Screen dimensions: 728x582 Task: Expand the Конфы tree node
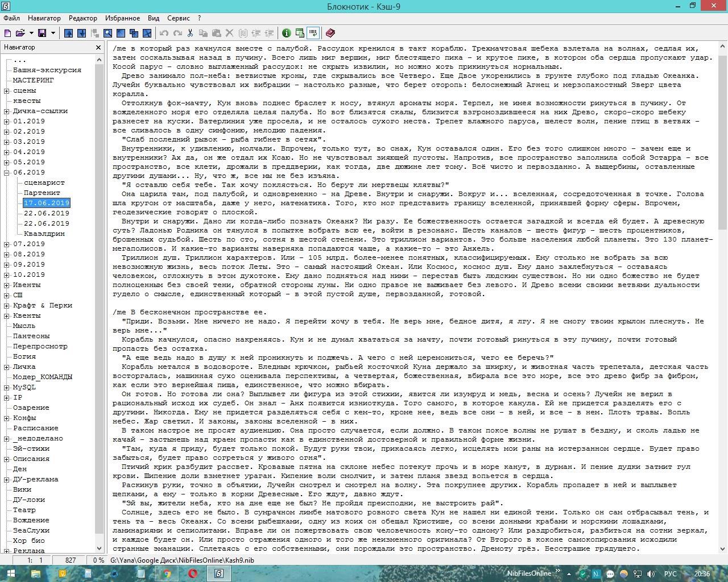tap(7, 418)
